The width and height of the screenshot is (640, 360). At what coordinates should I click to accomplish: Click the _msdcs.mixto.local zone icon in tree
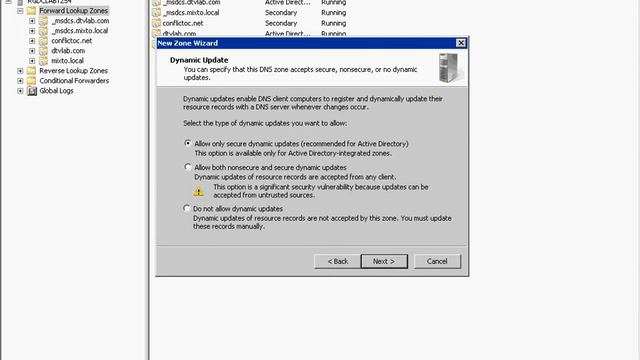pos(43,31)
